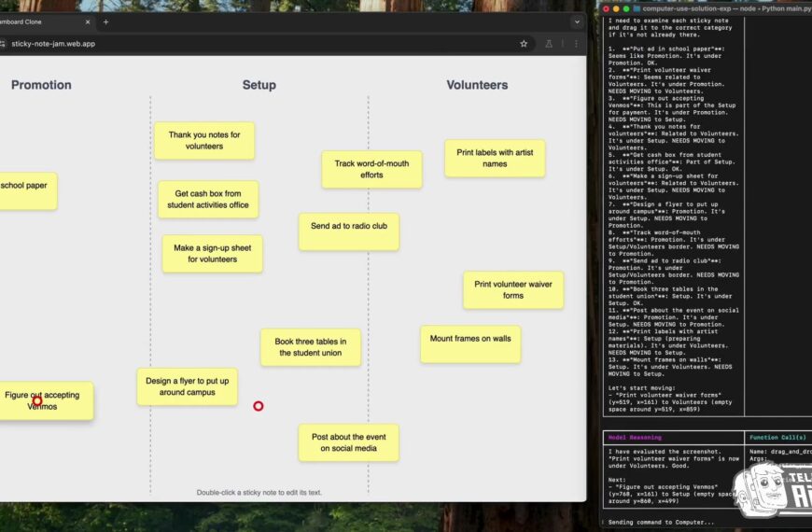Select the Jamboard Clone browser tab

[x=37, y=21]
